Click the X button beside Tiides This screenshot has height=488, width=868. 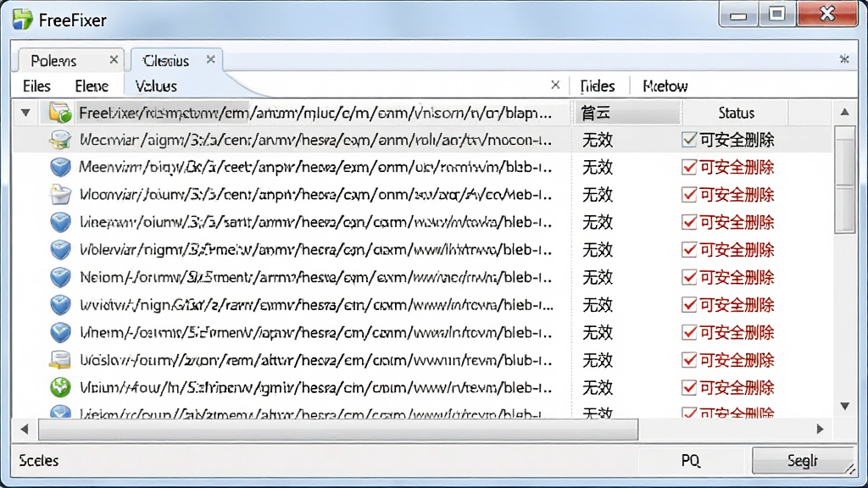555,85
